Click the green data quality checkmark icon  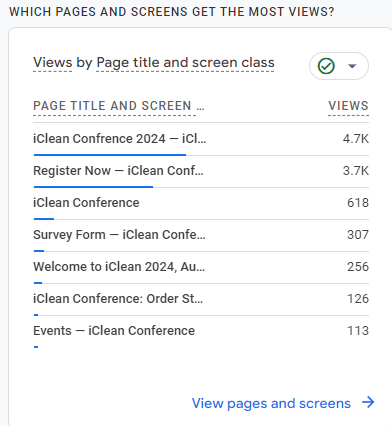tap(326, 66)
